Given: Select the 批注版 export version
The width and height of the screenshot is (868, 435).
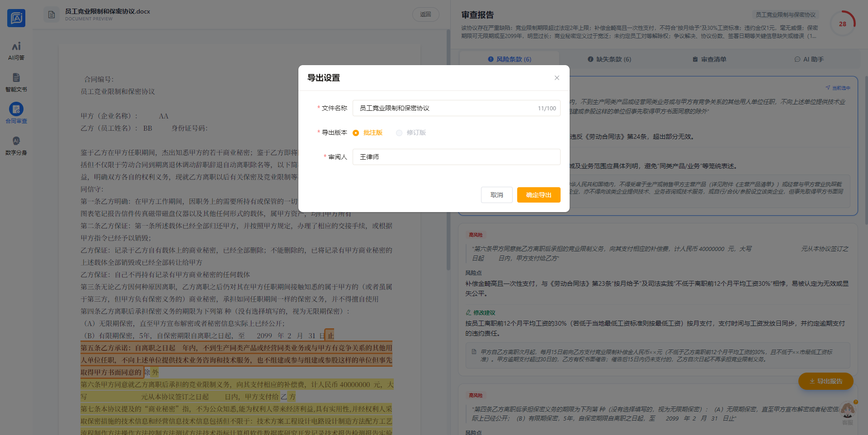Looking at the screenshot, I should pyautogui.click(x=356, y=133).
